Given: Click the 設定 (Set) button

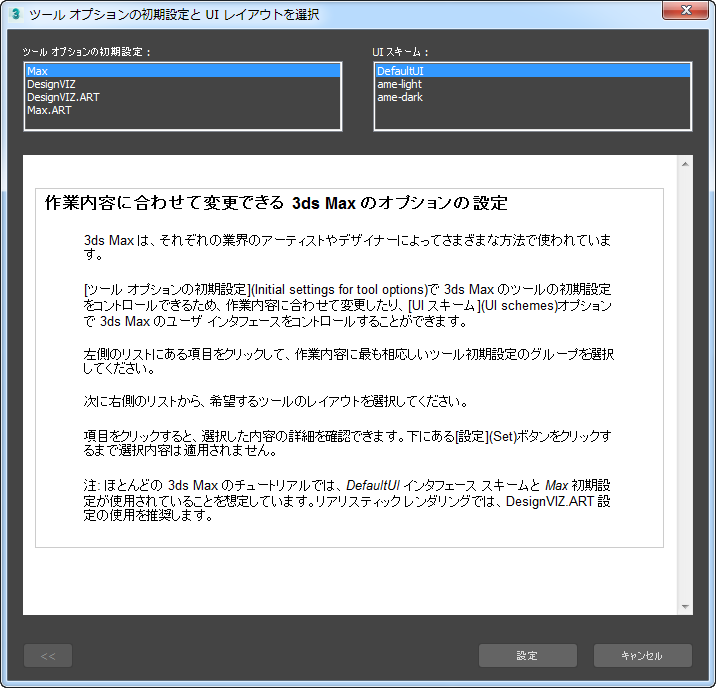Looking at the screenshot, I should 528,656.
